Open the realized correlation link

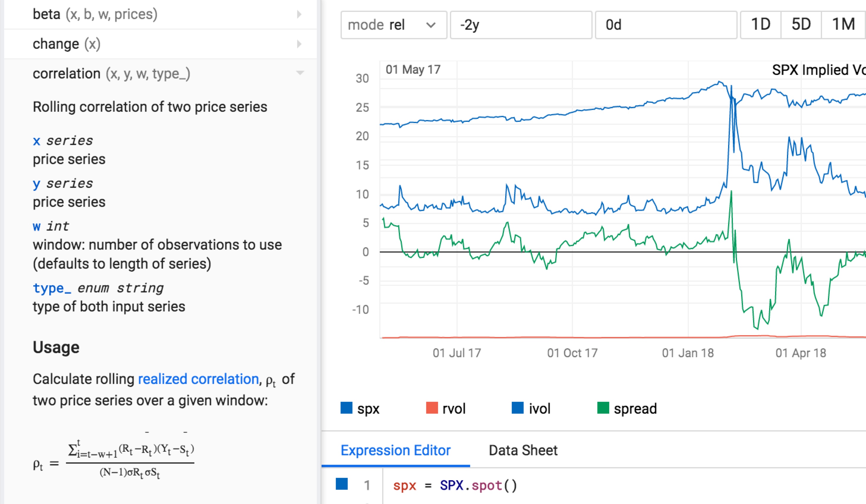(198, 379)
